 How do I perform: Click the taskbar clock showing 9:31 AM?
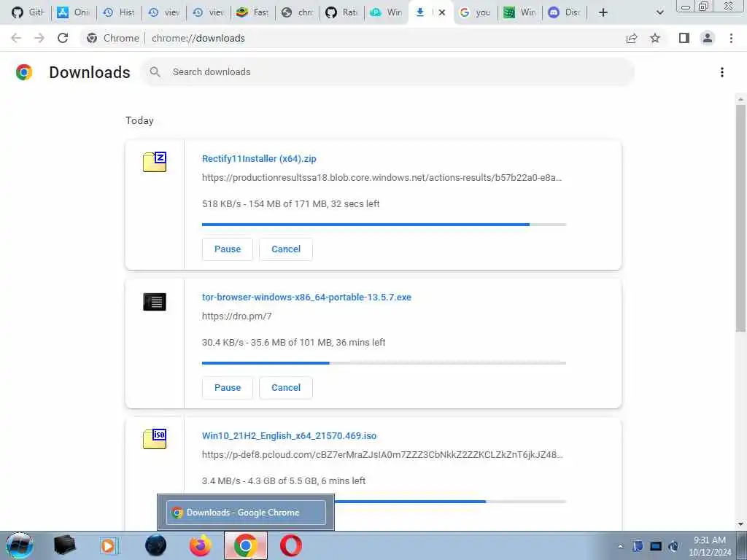click(x=710, y=546)
